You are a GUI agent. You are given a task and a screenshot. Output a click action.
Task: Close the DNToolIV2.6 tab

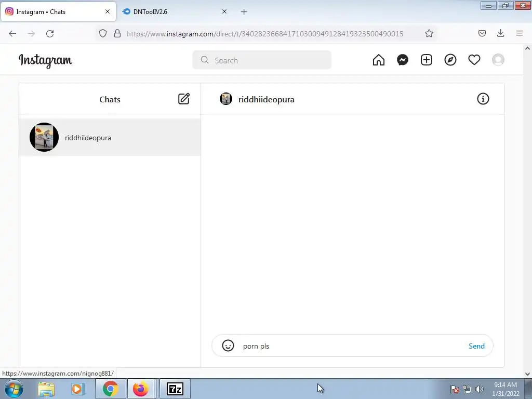(x=224, y=11)
